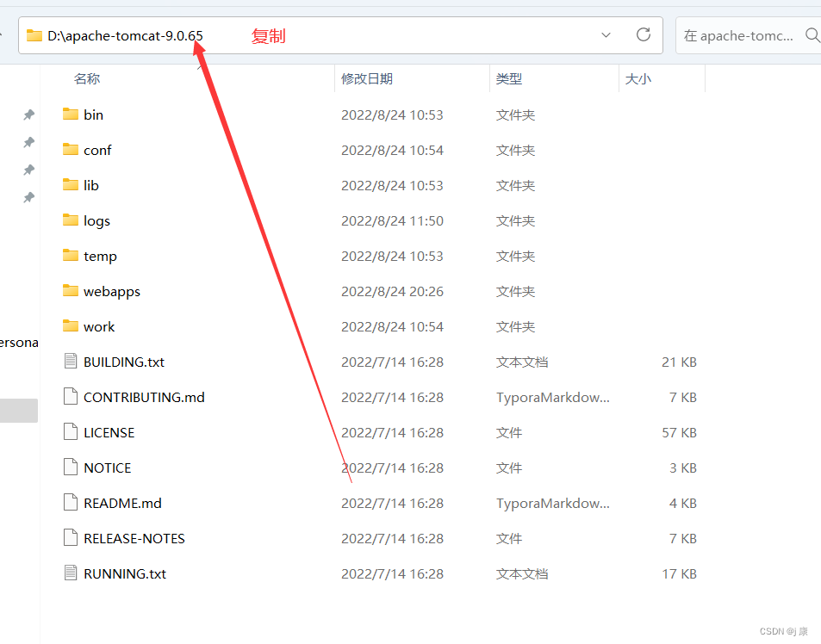Select the RELEASE-NOTES file name
The height and width of the screenshot is (644, 821).
point(134,538)
